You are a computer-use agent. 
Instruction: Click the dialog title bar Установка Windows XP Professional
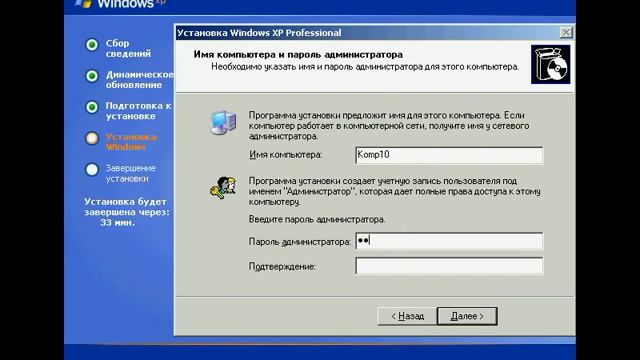pyautogui.click(x=367, y=33)
